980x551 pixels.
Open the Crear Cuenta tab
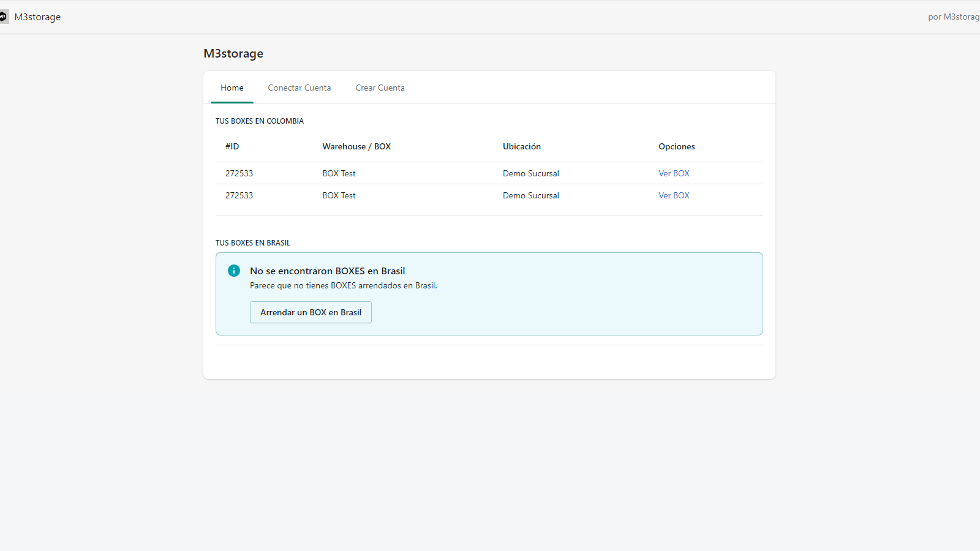pyautogui.click(x=380, y=88)
